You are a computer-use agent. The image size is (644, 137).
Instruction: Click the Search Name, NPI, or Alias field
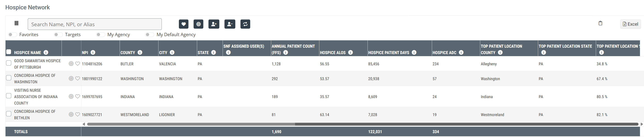[x=94, y=24]
